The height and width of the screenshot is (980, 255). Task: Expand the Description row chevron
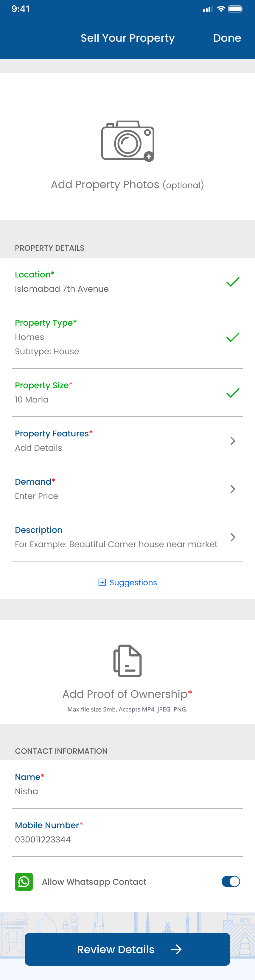point(233,537)
